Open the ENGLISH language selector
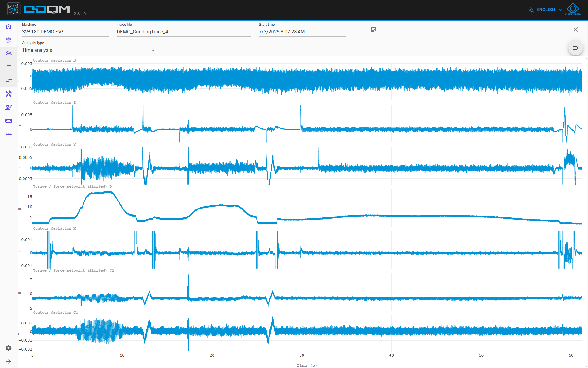 coord(545,10)
